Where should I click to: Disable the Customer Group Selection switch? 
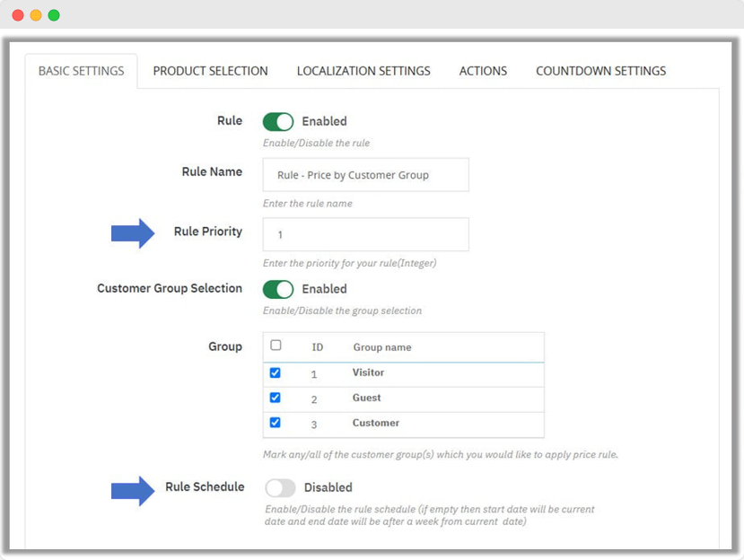278,289
